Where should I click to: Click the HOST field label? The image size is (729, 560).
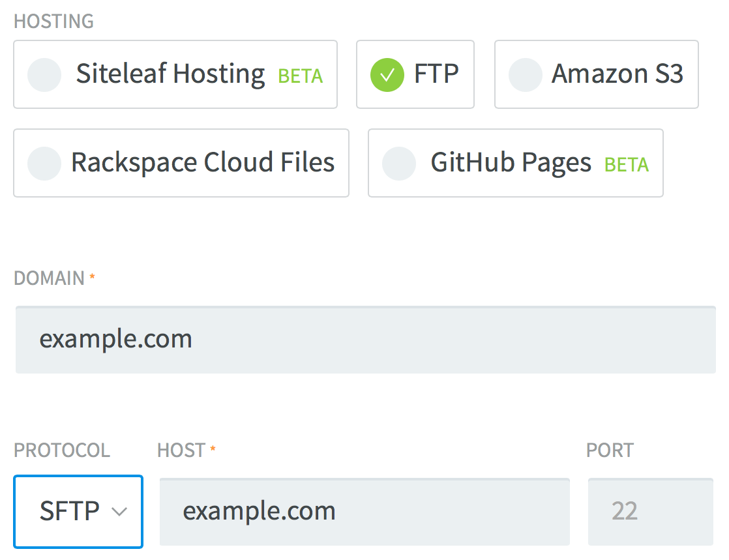181,450
